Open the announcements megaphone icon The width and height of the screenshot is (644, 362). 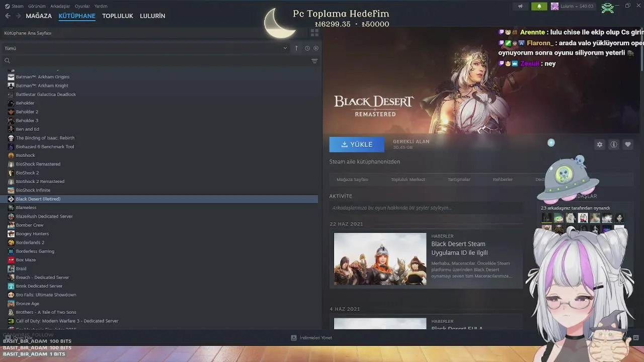(x=521, y=7)
